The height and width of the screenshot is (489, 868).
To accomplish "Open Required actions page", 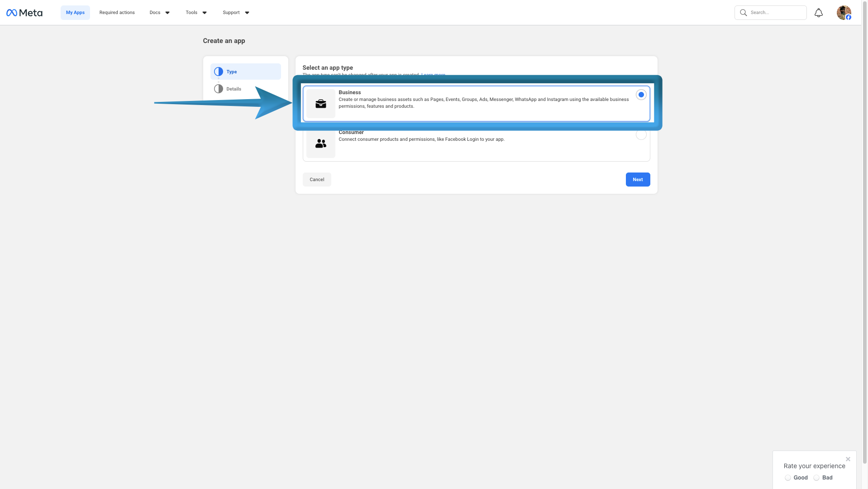I will point(117,13).
